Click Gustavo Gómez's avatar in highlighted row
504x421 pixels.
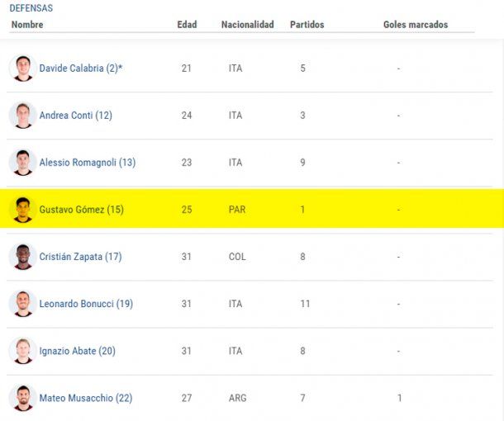pos(21,210)
